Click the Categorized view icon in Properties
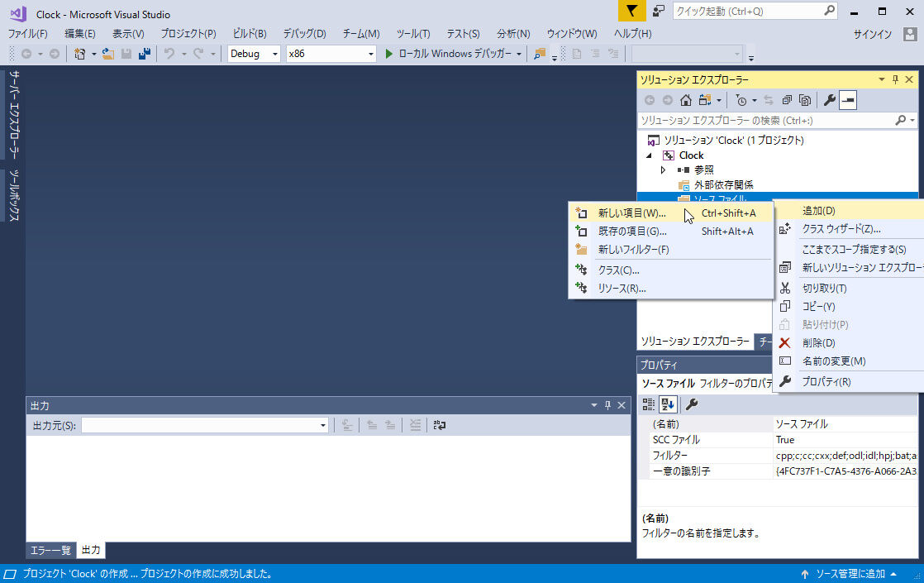Screen dimensions: 924x583 pos(648,404)
